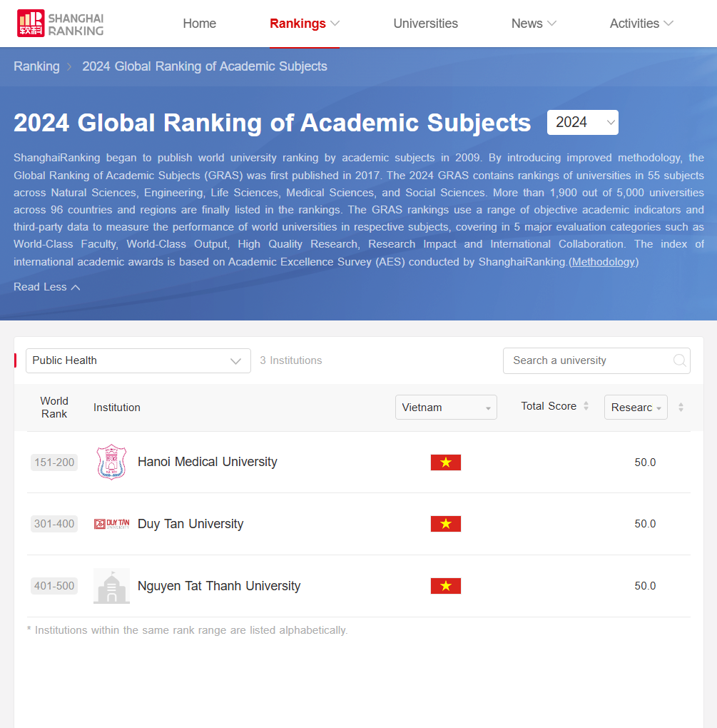Click the 301-400 rank badge
This screenshot has width=717, height=728.
(x=54, y=524)
